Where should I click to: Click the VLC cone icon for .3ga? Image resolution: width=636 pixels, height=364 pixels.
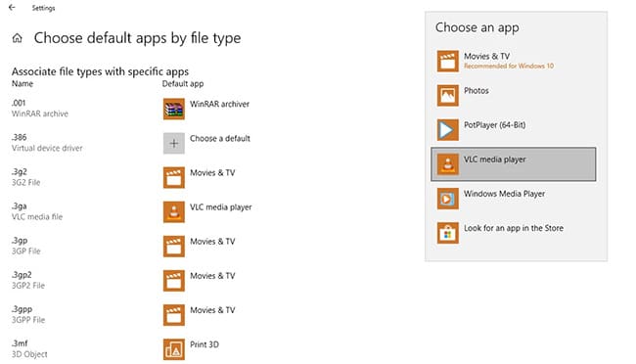(173, 211)
